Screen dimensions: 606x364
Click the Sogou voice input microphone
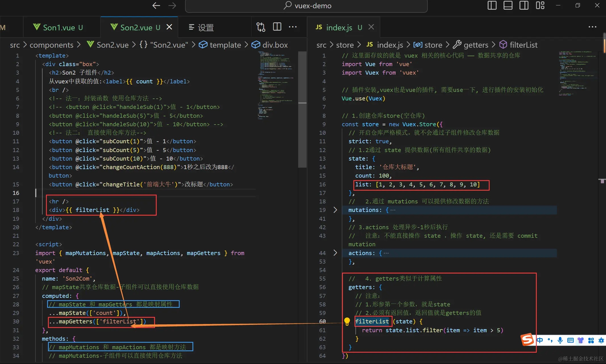pyautogui.click(x=560, y=340)
